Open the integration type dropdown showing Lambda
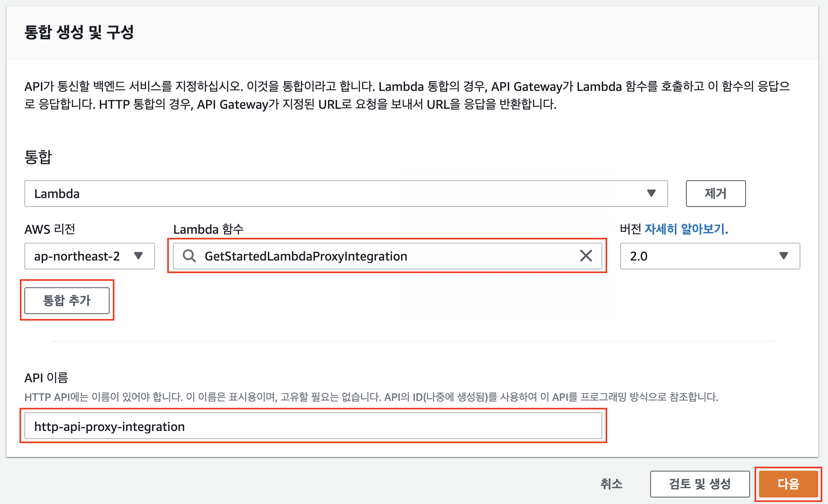Screen dimensions: 828x504 click(x=346, y=194)
